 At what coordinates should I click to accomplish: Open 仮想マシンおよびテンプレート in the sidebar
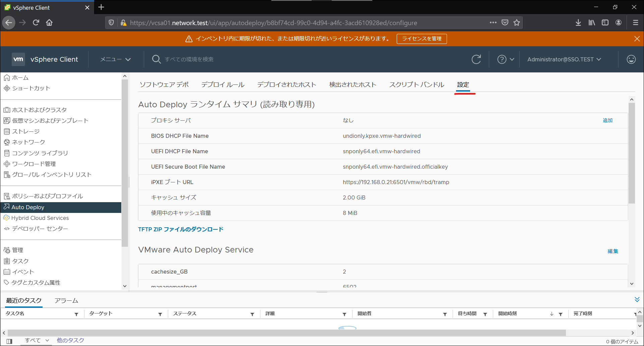(x=46, y=120)
